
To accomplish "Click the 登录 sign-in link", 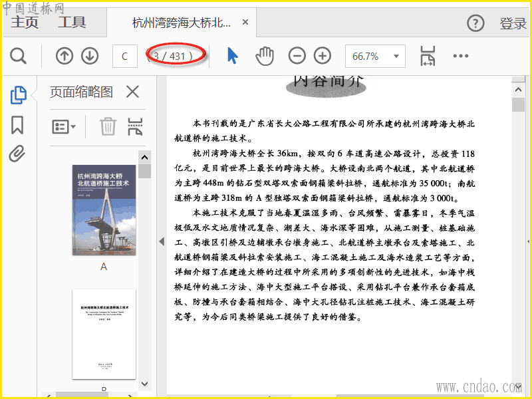I will 513,23.
